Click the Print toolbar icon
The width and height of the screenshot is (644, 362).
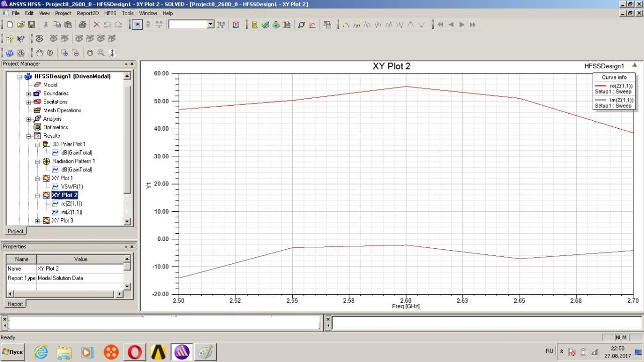point(83,25)
